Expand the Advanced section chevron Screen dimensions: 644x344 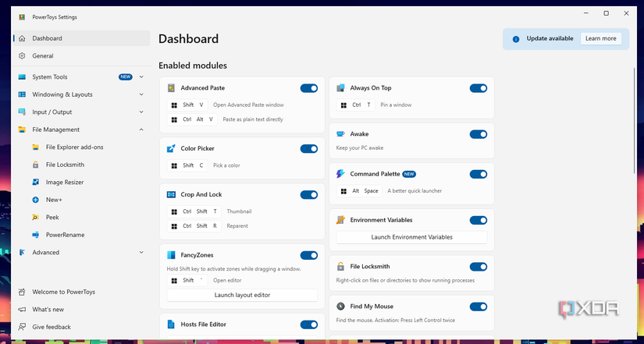141,253
